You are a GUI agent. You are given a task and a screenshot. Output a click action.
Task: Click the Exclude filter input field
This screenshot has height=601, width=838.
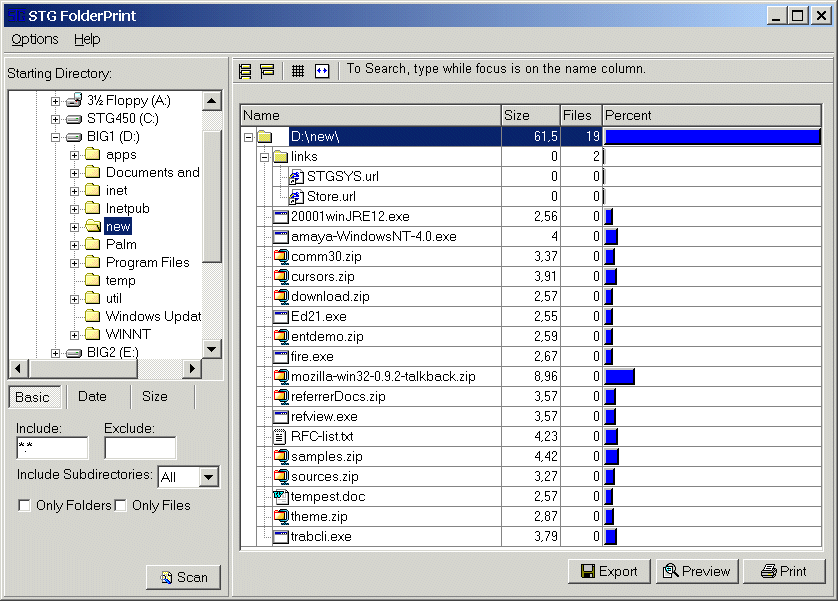point(140,448)
